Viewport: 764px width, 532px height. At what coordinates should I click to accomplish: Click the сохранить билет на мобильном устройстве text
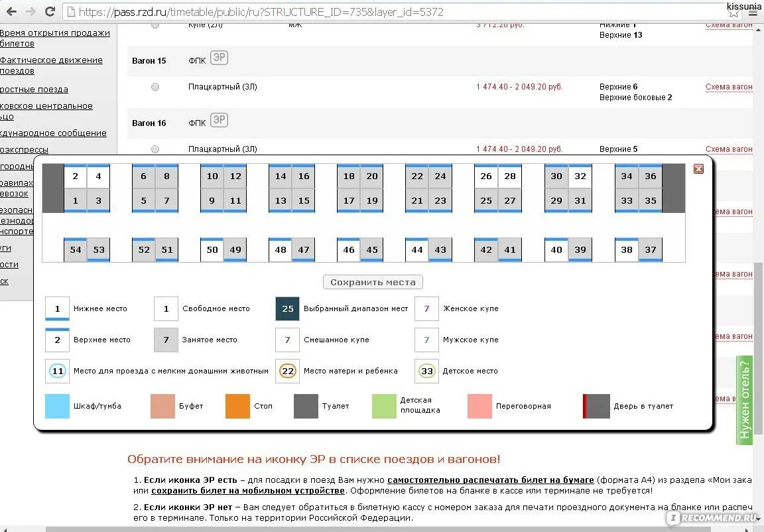click(x=248, y=491)
